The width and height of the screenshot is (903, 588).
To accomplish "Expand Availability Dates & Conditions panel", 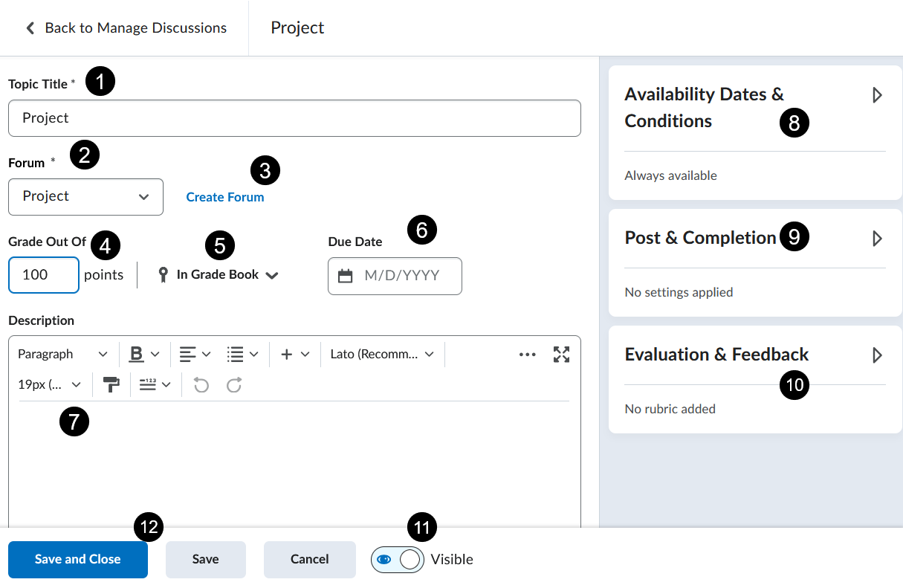I will [x=877, y=95].
